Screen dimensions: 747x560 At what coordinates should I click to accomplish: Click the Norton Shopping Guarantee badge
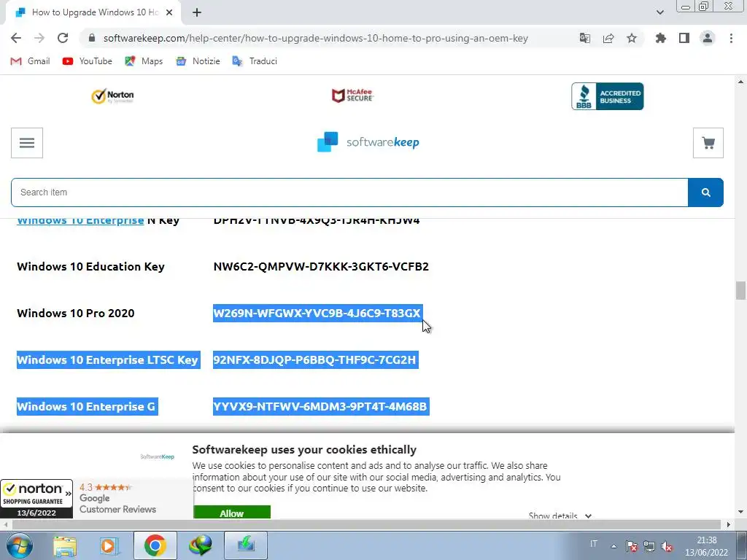[x=36, y=499]
